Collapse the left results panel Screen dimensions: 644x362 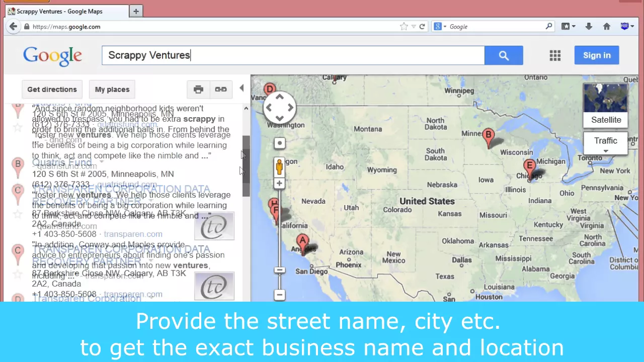pyautogui.click(x=242, y=89)
